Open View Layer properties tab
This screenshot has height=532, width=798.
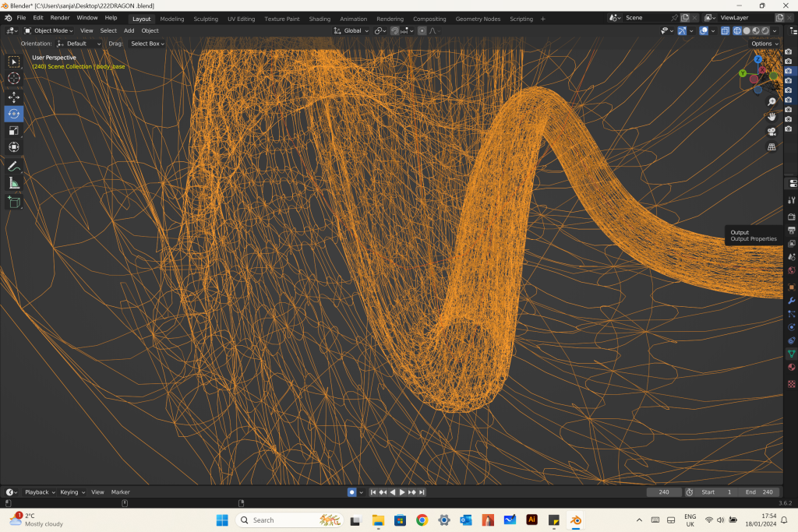coord(792,244)
